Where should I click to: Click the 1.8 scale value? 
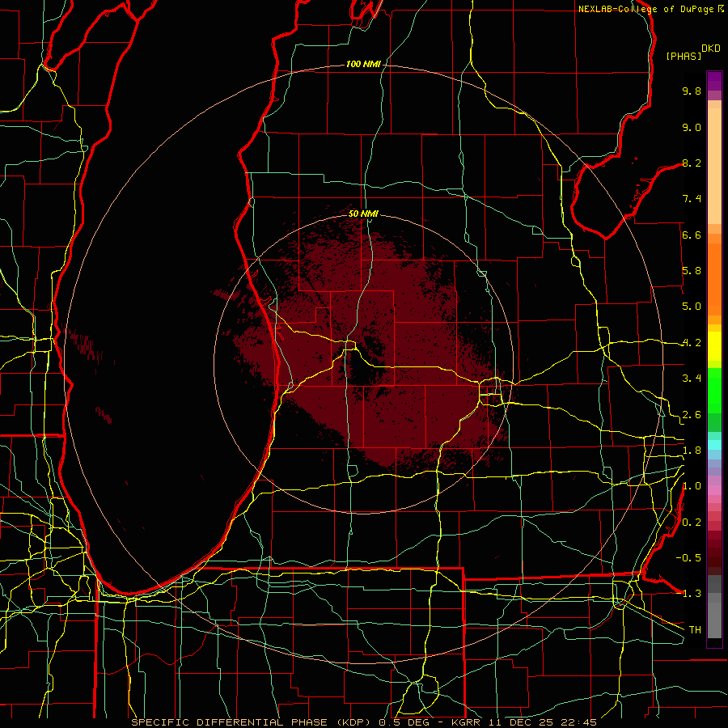click(x=692, y=451)
